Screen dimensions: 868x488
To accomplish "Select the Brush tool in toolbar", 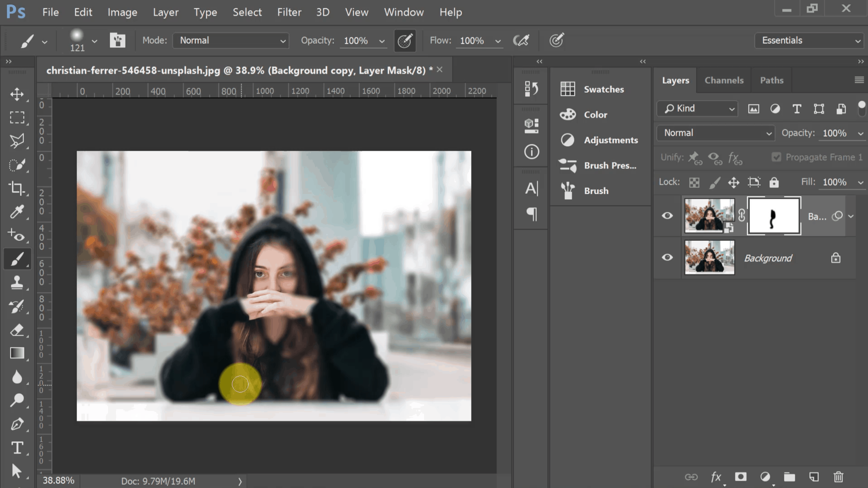I will click(17, 259).
